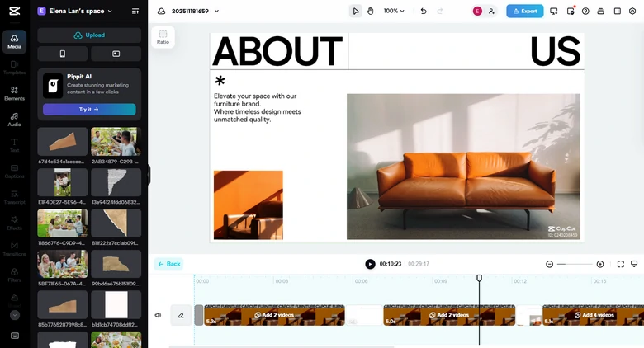
Task: Open the 100% zoom dropdown
Action: click(394, 11)
